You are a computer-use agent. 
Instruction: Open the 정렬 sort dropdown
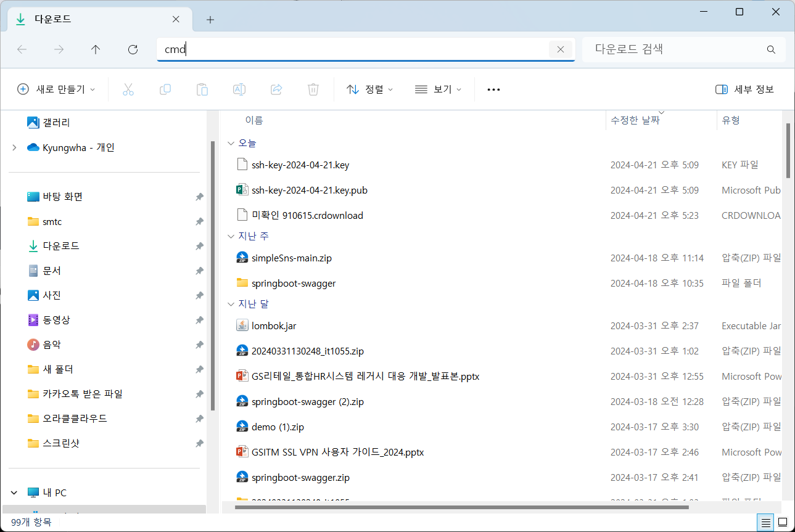point(370,89)
